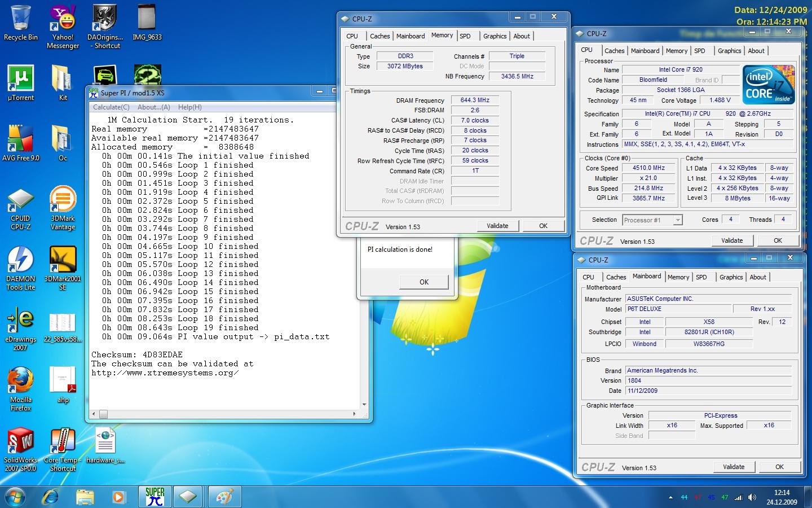Open the Kit folder
The height and width of the screenshot is (508, 812).
point(63,83)
